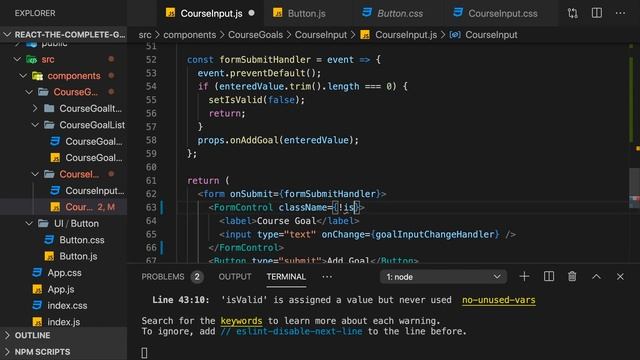Click 'goalInputChangeHandler' on line 65
Screen dimensions: 640x360
pyautogui.click(x=435, y=234)
